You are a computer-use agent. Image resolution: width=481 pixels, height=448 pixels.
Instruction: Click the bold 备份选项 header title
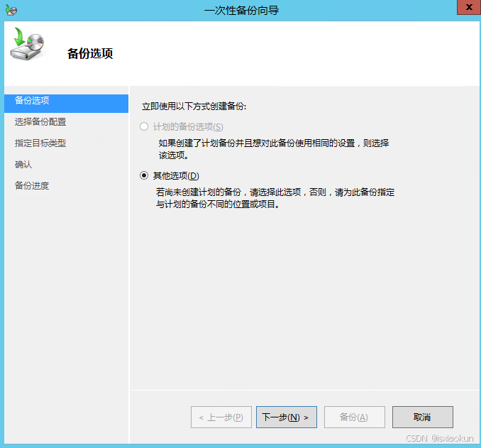click(90, 54)
